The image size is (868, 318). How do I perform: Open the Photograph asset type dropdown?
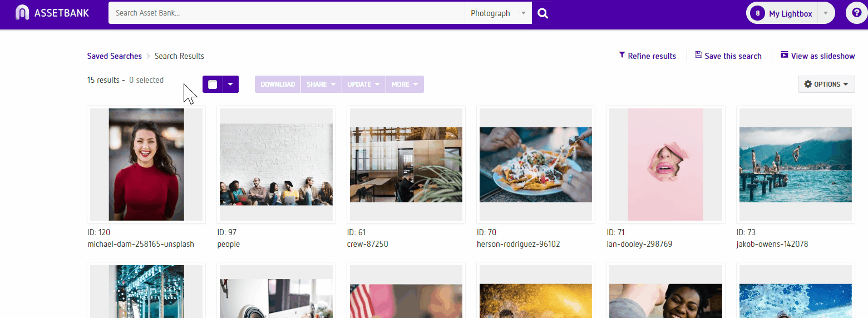click(498, 13)
